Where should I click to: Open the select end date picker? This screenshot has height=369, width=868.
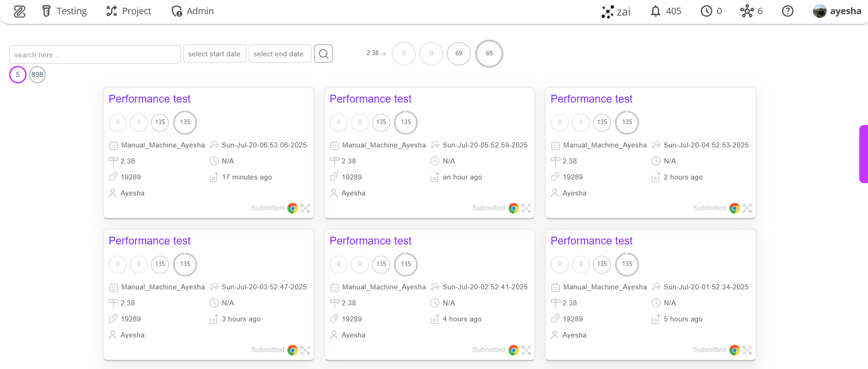point(279,54)
